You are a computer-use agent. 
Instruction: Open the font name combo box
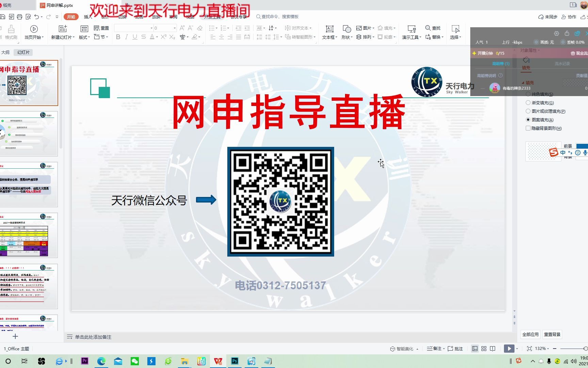click(134, 28)
